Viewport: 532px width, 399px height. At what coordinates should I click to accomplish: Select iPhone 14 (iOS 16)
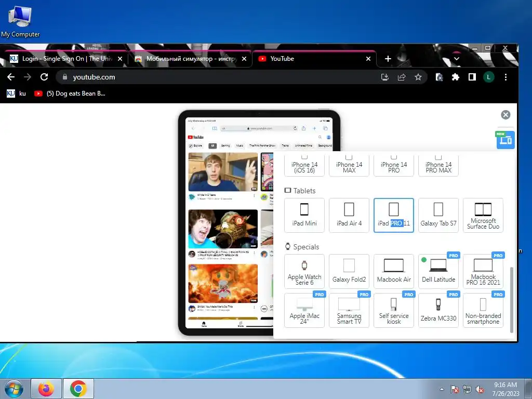pos(304,166)
